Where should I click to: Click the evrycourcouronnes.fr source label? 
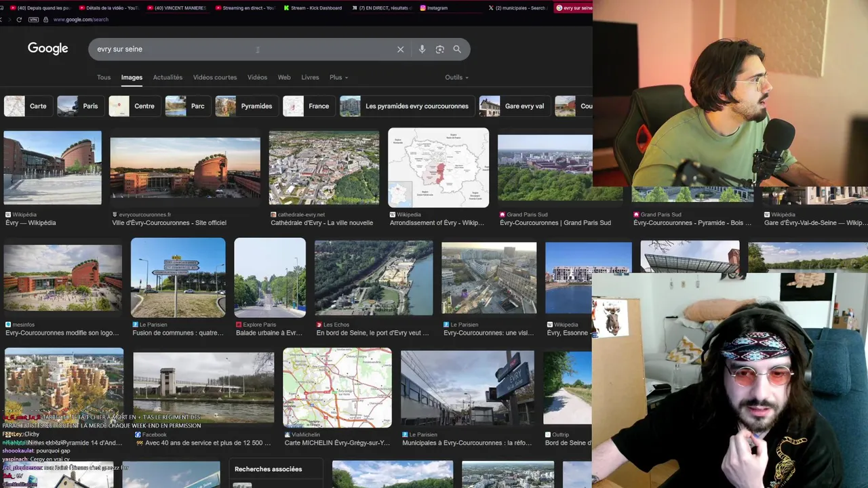tap(144, 215)
